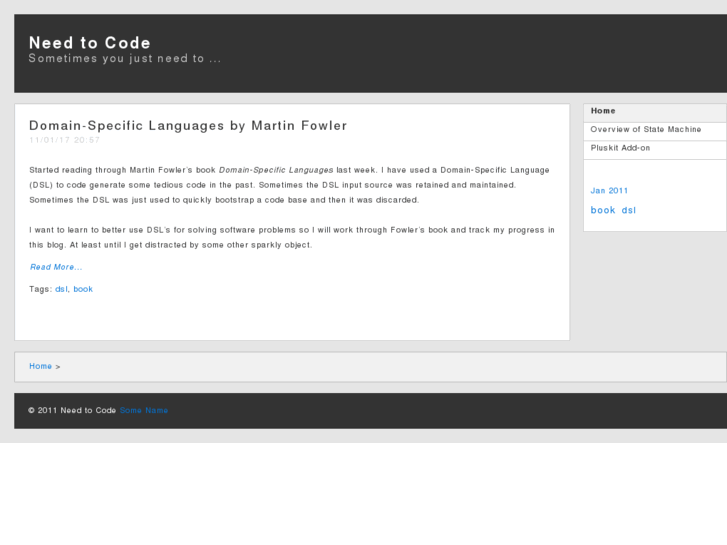Choose the dsl tag in sidebar cloud
Image resolution: width=727 pixels, height=545 pixels.
coord(629,210)
